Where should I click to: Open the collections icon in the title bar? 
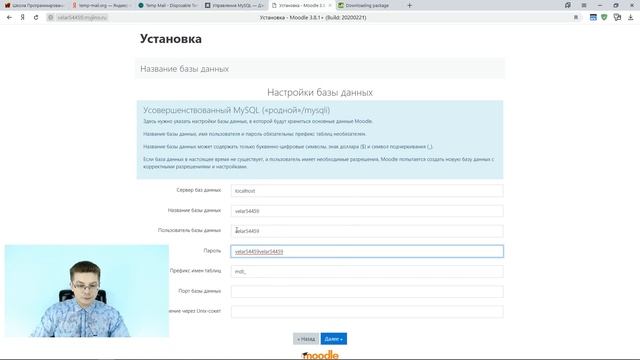point(568,5)
